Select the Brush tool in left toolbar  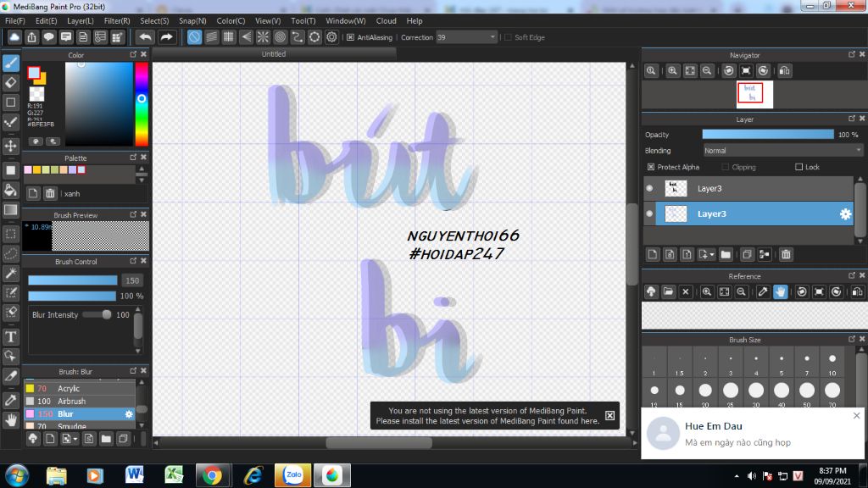click(x=10, y=63)
